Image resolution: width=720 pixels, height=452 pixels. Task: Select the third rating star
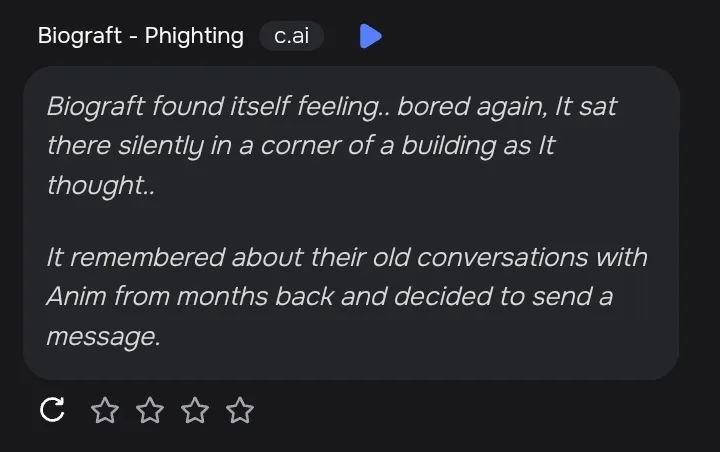point(195,410)
